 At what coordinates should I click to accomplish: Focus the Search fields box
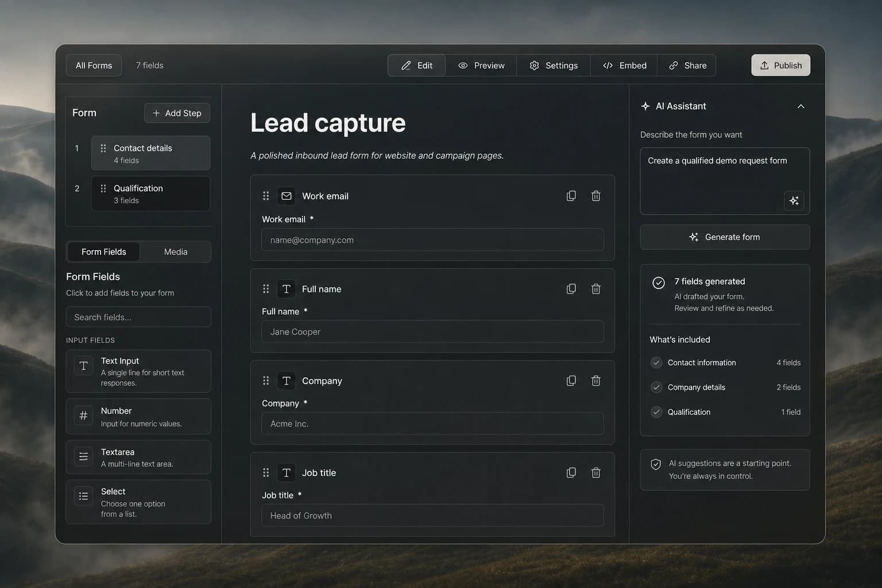tap(138, 317)
